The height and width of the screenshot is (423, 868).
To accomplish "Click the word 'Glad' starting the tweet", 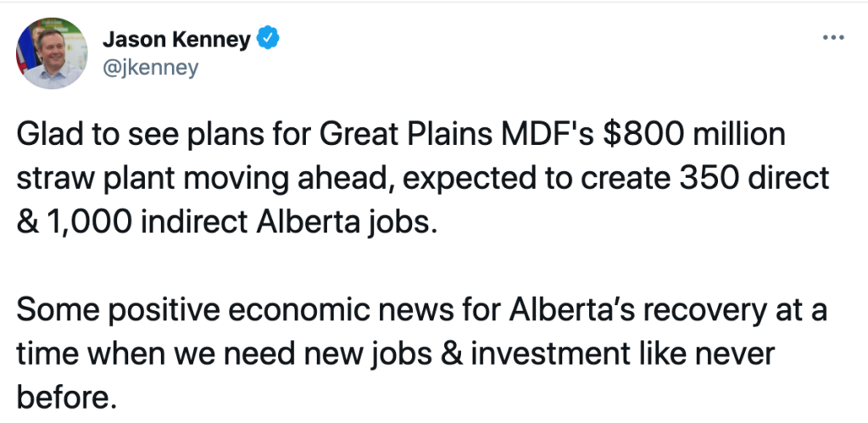I will point(48,135).
